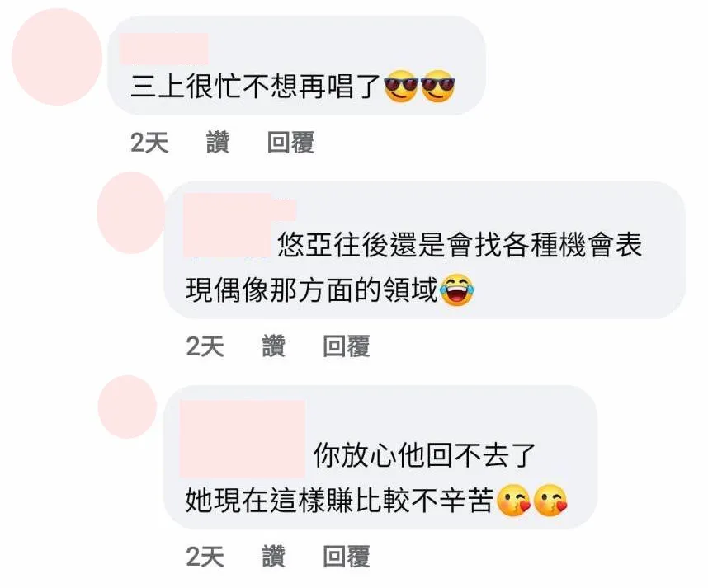Open the 2天 timestamp under the top comment

[x=149, y=143]
